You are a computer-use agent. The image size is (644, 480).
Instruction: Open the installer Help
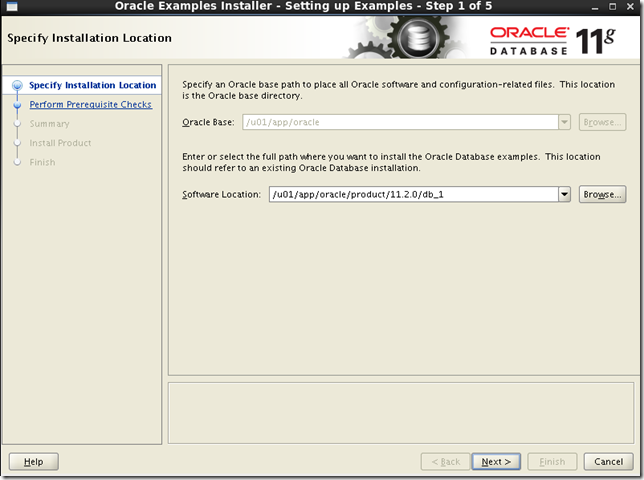pos(34,462)
